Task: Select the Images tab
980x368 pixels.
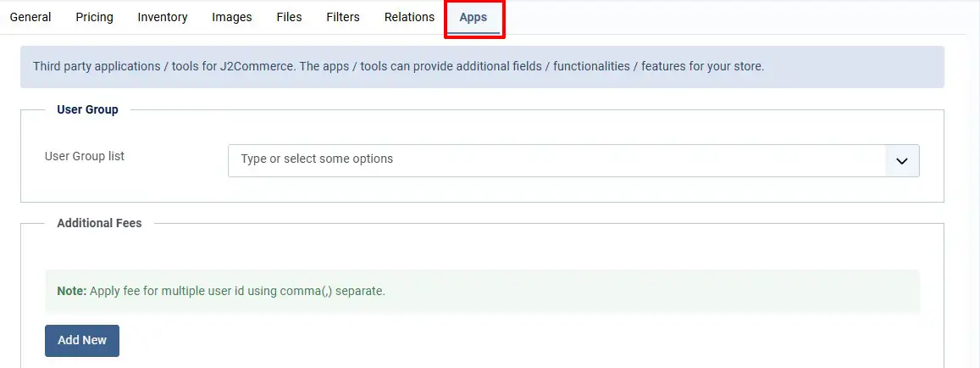Action: [x=232, y=18]
